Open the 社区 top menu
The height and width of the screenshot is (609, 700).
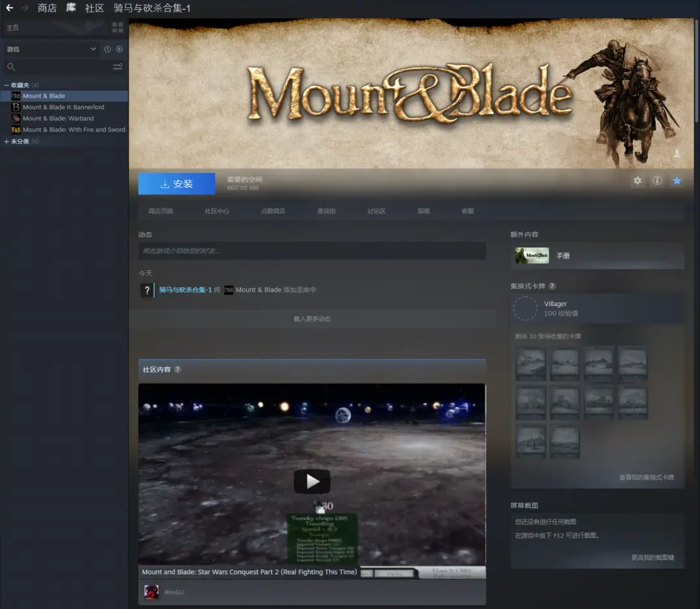pos(94,8)
